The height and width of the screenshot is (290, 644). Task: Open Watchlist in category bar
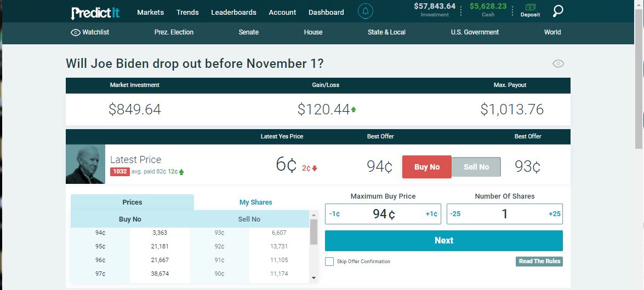coord(90,32)
